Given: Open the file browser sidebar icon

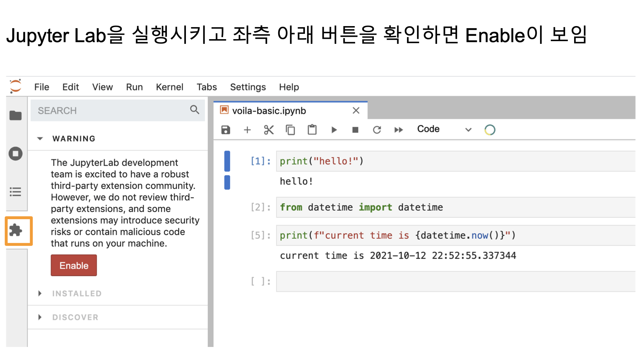Looking at the screenshot, I should click(x=15, y=115).
